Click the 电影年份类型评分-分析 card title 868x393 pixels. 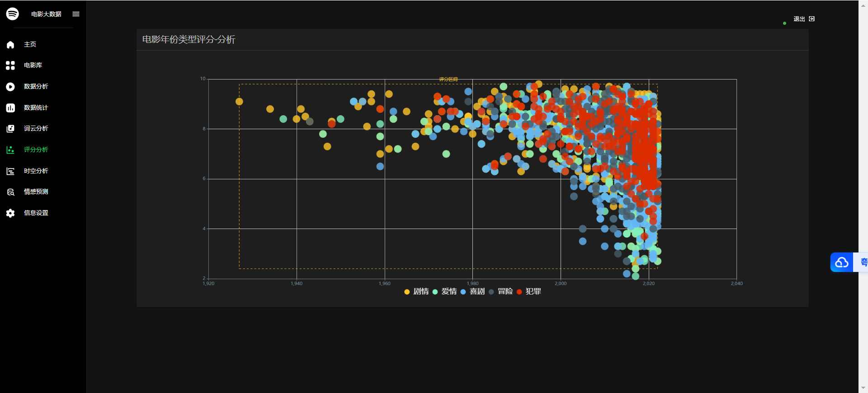click(189, 40)
